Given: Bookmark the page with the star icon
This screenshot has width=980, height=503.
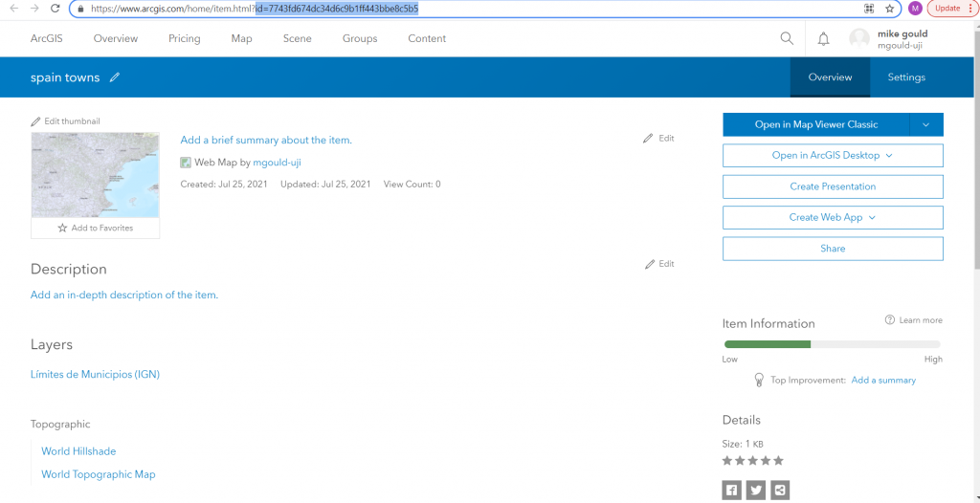Looking at the screenshot, I should tap(889, 9).
